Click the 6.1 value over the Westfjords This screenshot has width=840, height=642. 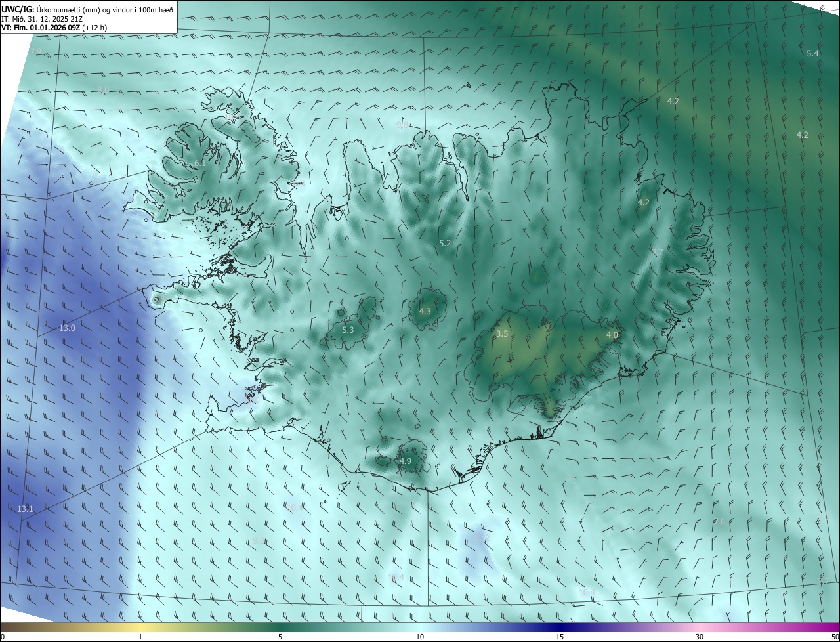tap(200, 163)
